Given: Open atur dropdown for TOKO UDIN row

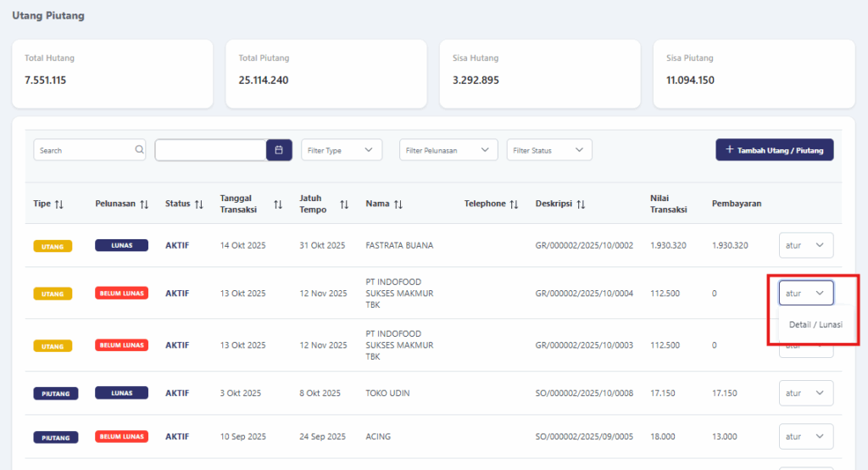Looking at the screenshot, I should click(x=805, y=394).
